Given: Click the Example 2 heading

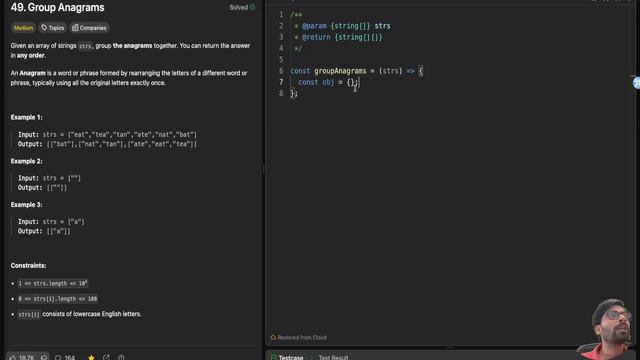Looking at the screenshot, I should 27,161.
